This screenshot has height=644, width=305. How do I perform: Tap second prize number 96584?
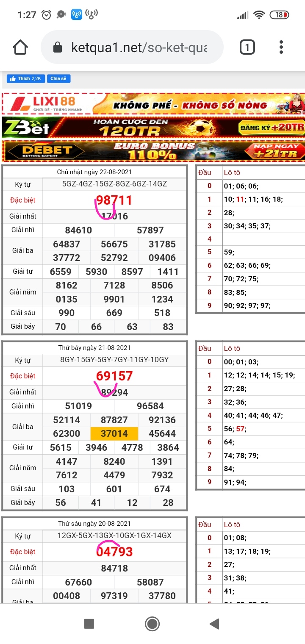click(x=150, y=406)
